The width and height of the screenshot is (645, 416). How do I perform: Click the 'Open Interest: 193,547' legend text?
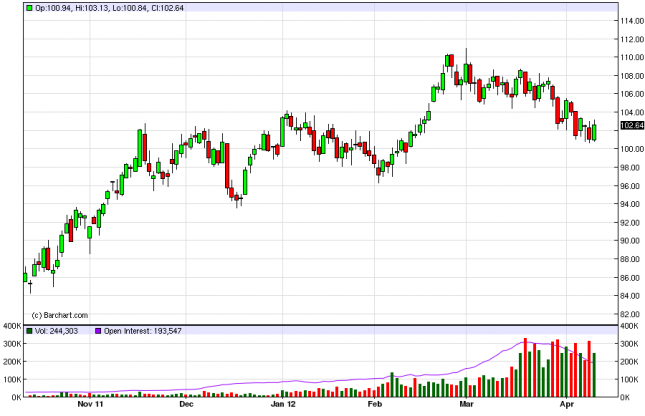143,331
